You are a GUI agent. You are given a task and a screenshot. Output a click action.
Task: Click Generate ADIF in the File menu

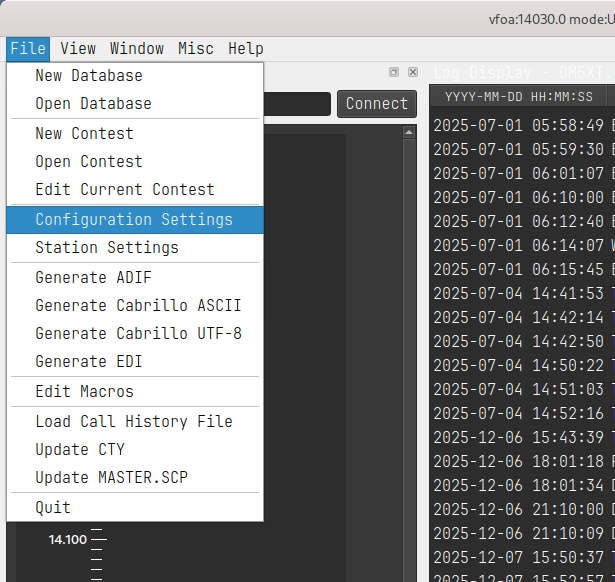coord(94,277)
